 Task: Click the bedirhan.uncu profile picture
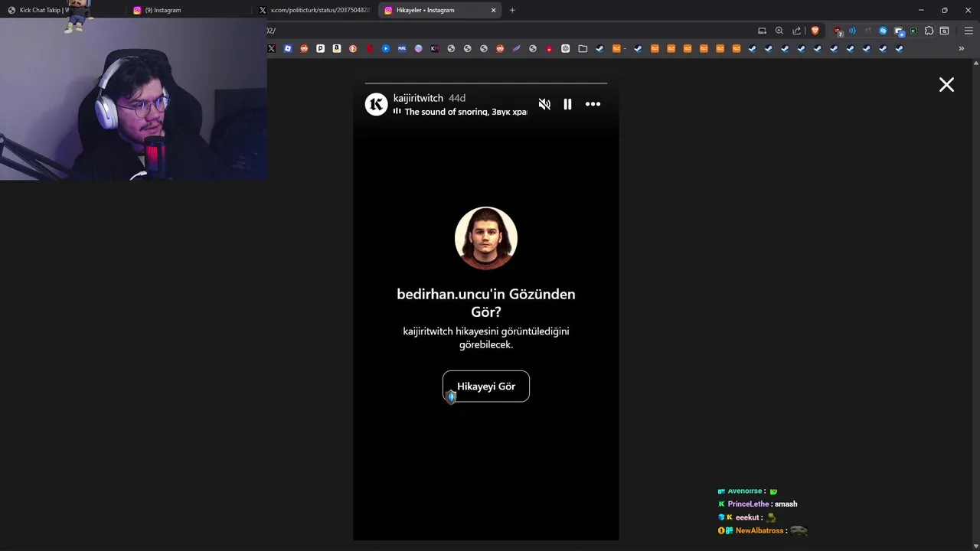pyautogui.click(x=486, y=238)
